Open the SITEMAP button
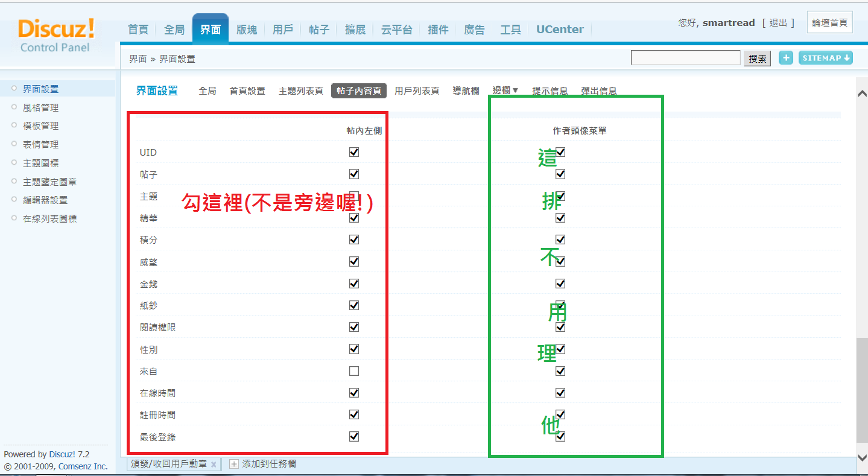This screenshot has height=476, width=868. [826, 58]
